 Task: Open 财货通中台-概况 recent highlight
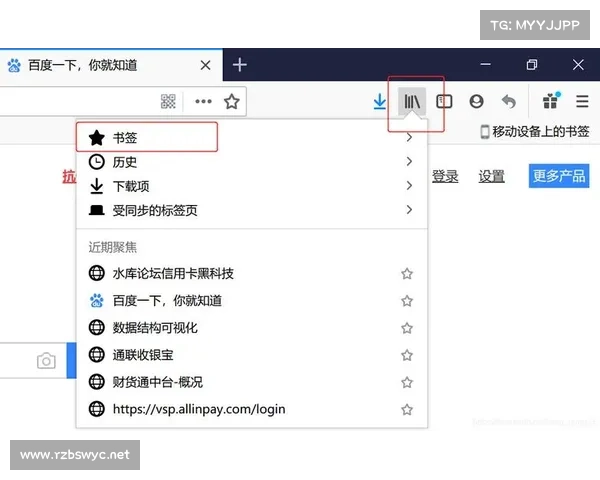(252, 382)
